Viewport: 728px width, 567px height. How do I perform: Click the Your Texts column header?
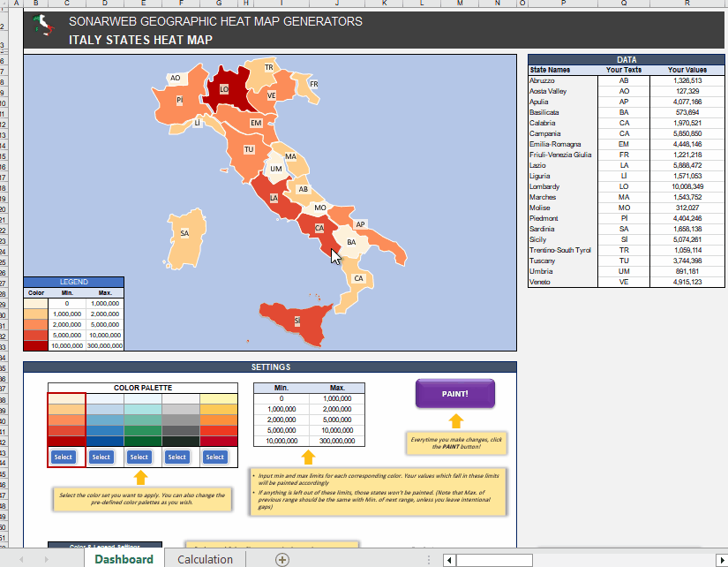[624, 70]
